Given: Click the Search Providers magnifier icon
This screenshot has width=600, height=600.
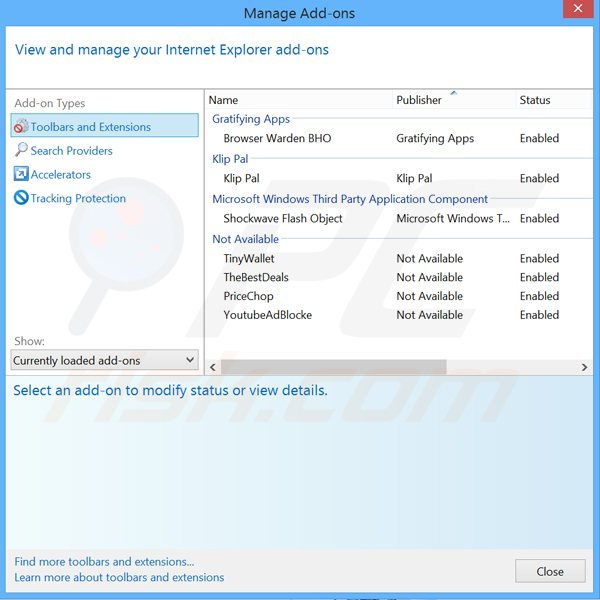Looking at the screenshot, I should [21, 151].
